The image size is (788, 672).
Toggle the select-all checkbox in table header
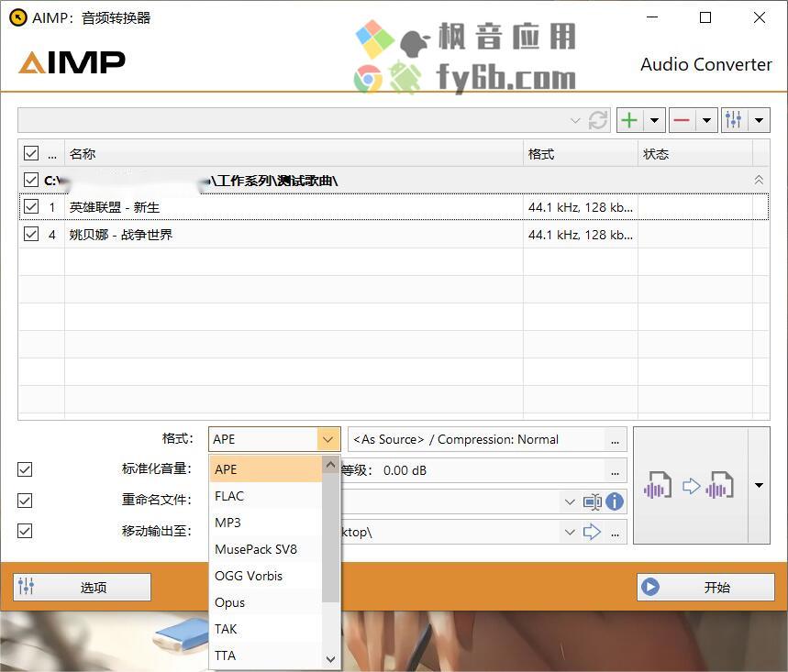(31, 153)
